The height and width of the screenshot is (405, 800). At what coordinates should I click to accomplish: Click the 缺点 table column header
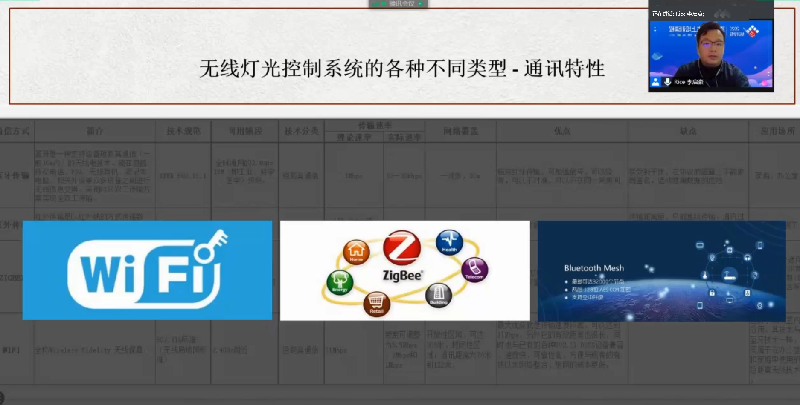[x=688, y=131]
